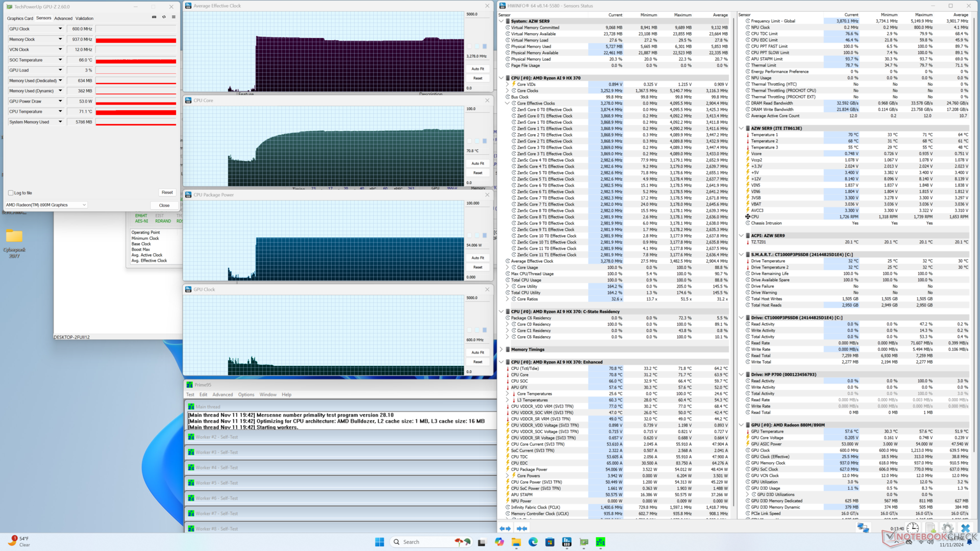Click the GPU-Z refresh icon
The width and height of the screenshot is (980, 551).
[164, 17]
